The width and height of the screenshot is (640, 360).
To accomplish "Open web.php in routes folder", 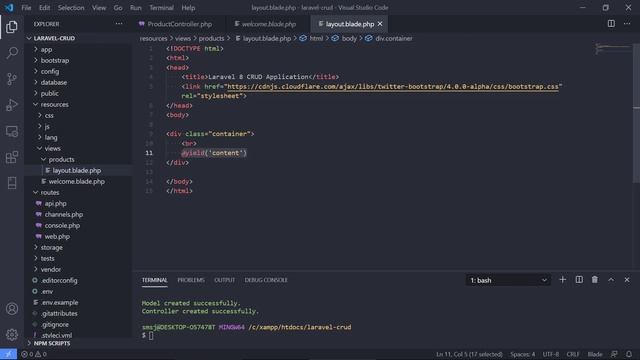I will (57, 237).
